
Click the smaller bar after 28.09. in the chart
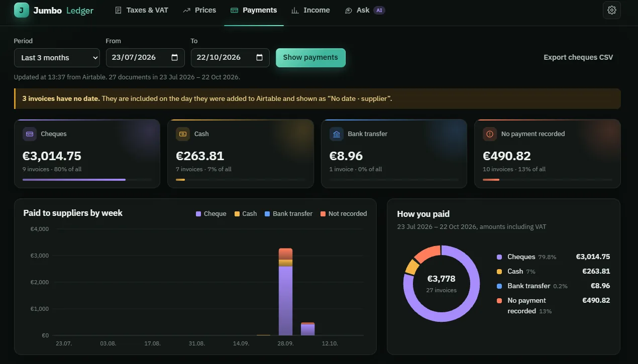coord(307,329)
